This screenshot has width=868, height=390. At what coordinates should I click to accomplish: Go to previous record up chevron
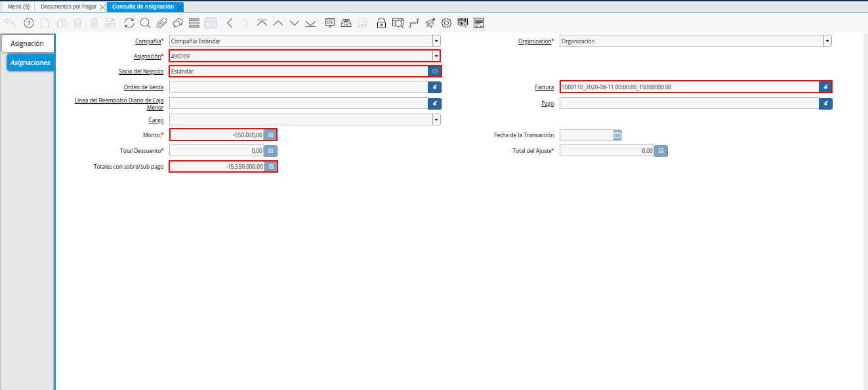[x=278, y=23]
